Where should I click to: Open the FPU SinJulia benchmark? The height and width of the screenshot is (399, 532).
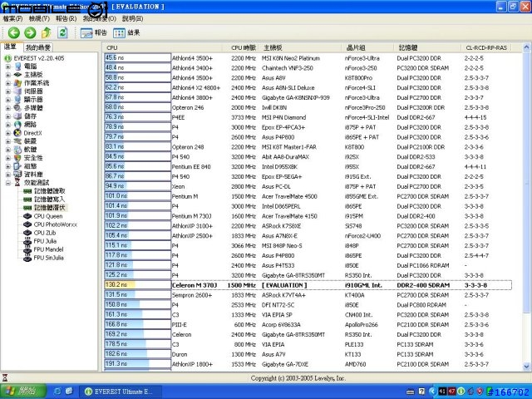[48, 258]
